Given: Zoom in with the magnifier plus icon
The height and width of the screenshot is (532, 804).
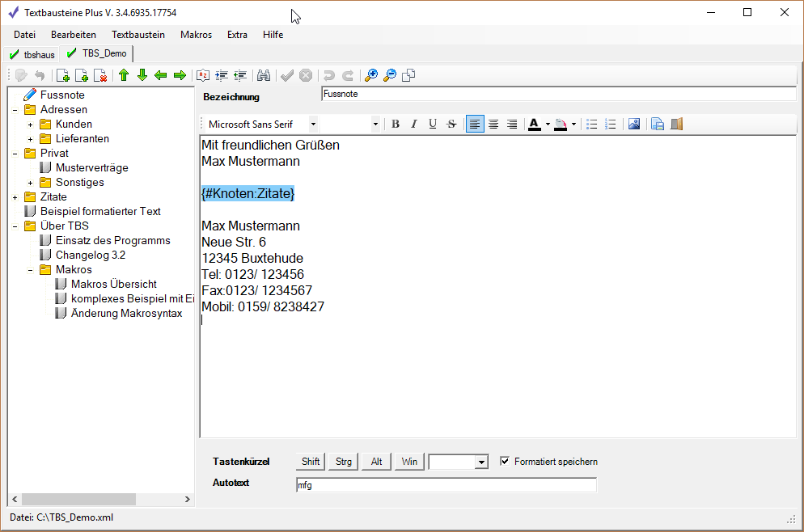Looking at the screenshot, I should [x=370, y=75].
